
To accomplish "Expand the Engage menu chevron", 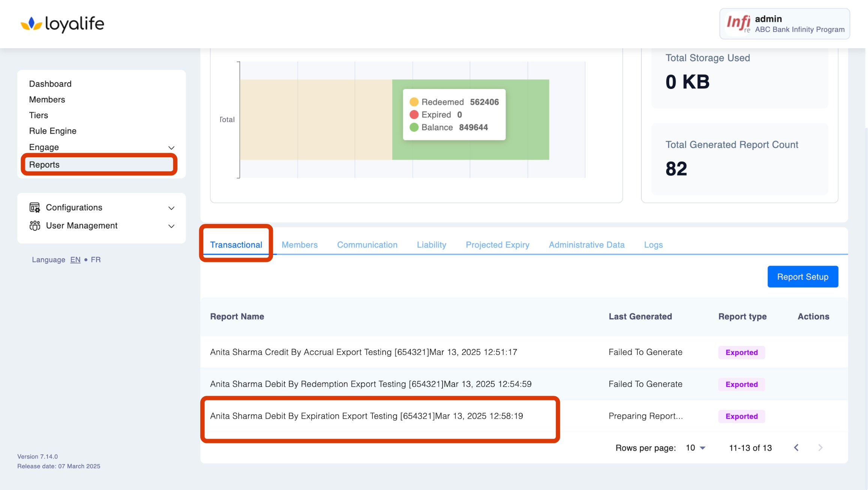I will pyautogui.click(x=171, y=147).
